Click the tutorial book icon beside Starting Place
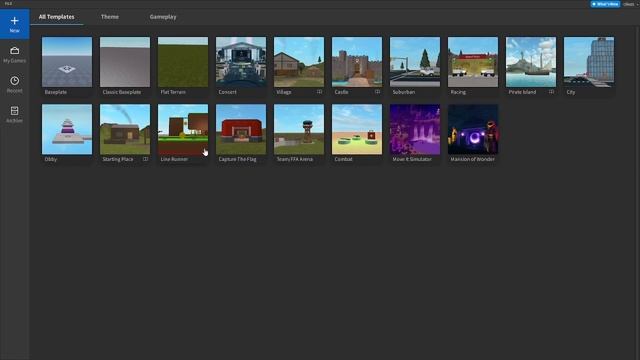This screenshot has height=360, width=640. point(145,159)
